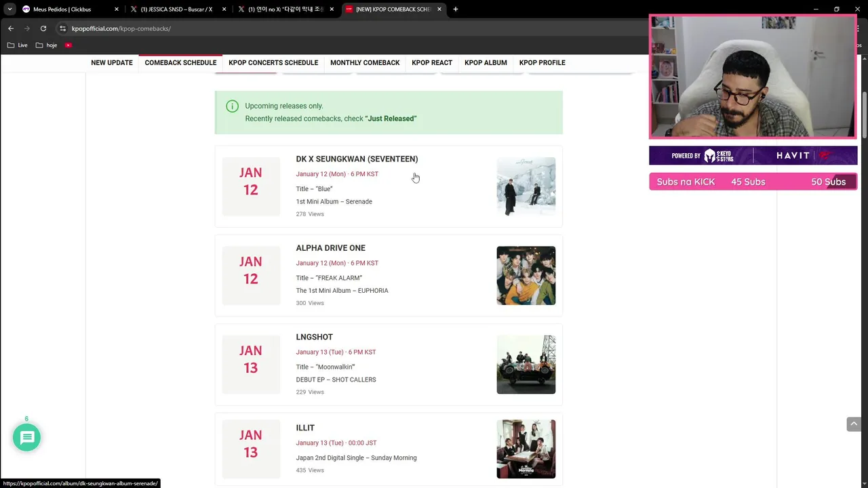Open the NEW UPDATE menu
Screen dimensions: 868x488
click(112, 62)
